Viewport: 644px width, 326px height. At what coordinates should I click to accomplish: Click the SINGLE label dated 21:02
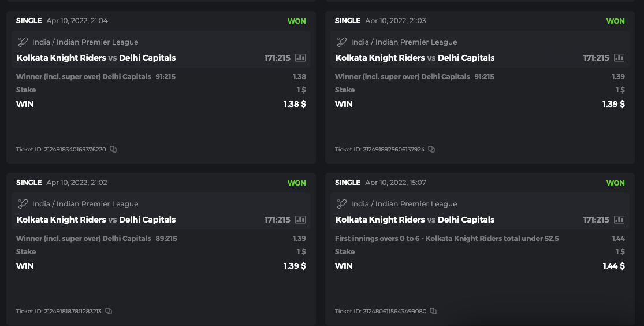tap(29, 183)
